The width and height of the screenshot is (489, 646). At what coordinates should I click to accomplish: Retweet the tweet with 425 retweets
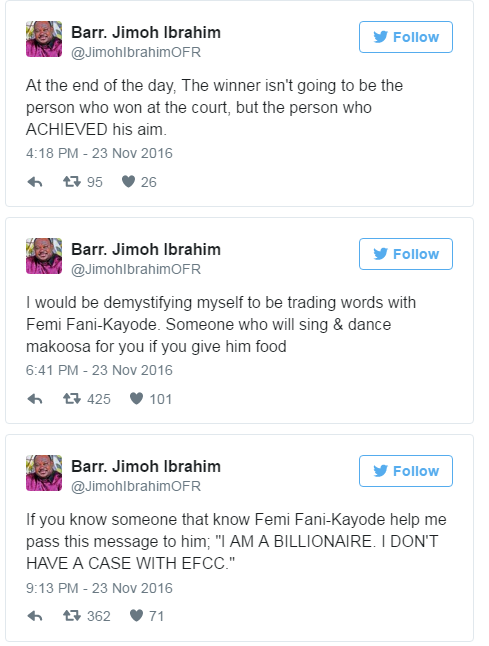point(72,399)
